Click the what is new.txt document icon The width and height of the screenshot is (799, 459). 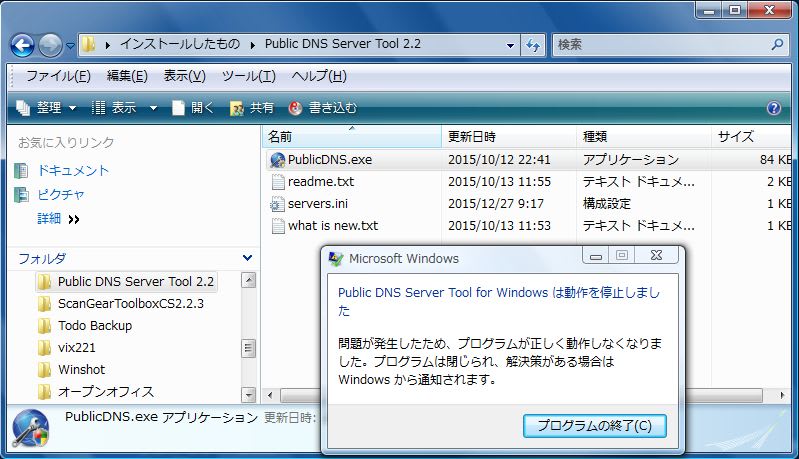(278, 226)
